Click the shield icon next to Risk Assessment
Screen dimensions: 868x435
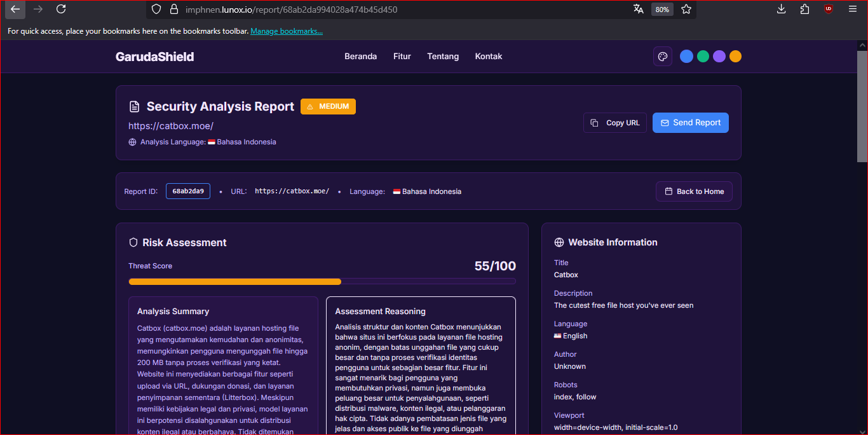pyautogui.click(x=133, y=242)
